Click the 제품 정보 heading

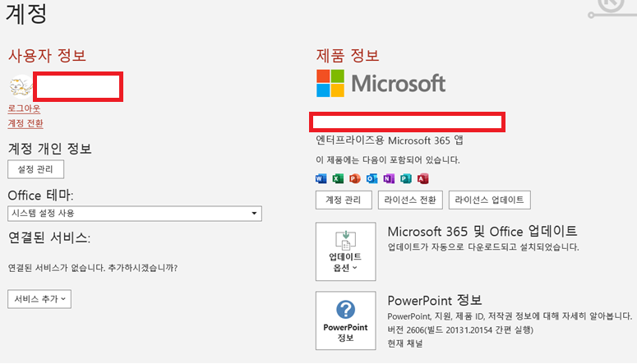coord(348,56)
